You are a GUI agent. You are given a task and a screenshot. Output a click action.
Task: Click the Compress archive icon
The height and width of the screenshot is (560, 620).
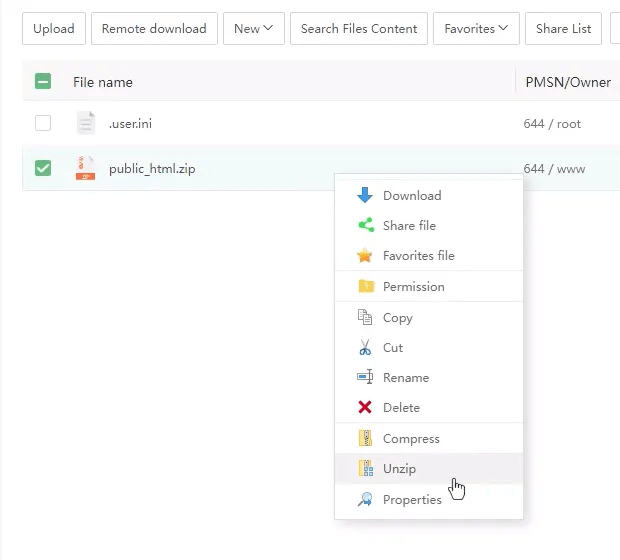pyautogui.click(x=365, y=438)
